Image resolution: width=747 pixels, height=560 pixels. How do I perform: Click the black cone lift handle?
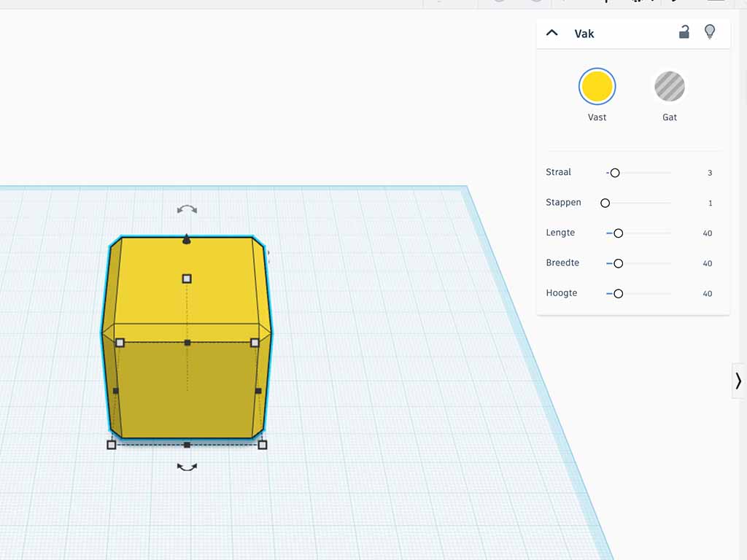187,239
